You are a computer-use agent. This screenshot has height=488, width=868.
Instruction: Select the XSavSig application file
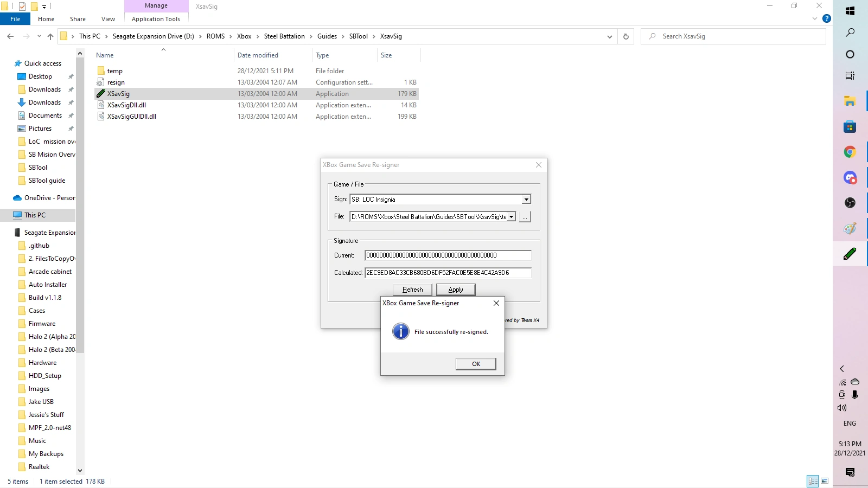tap(256, 94)
